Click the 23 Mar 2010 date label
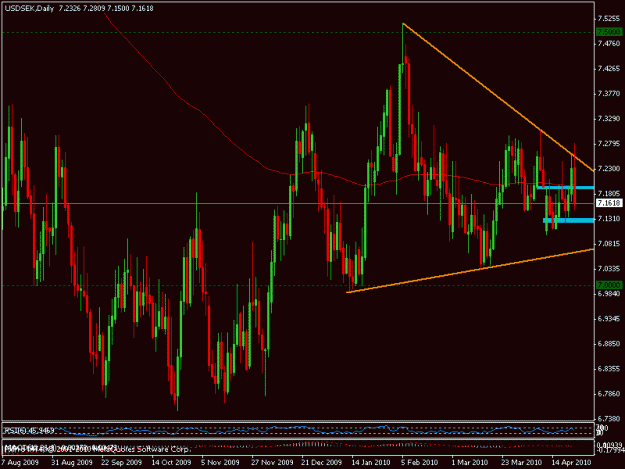Image resolution: width=625 pixels, height=469 pixels. tap(521, 462)
